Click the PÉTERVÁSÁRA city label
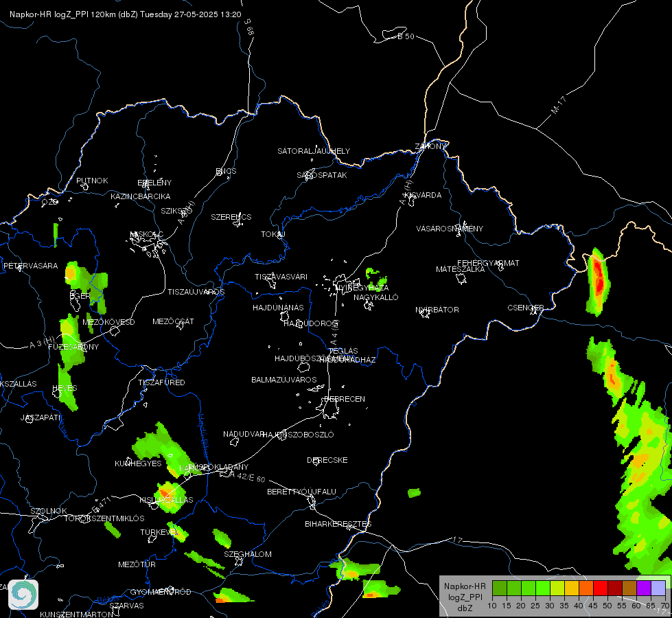Image resolution: width=672 pixels, height=618 pixels. [x=30, y=266]
